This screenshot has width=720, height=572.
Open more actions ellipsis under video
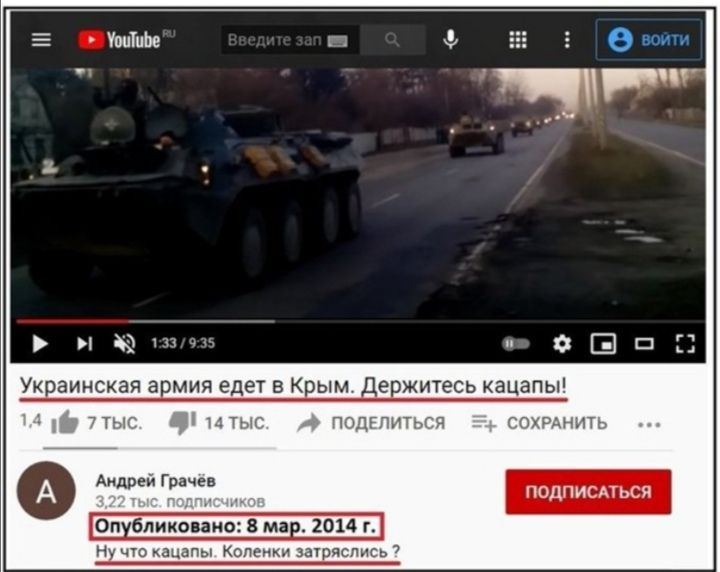coord(649,425)
